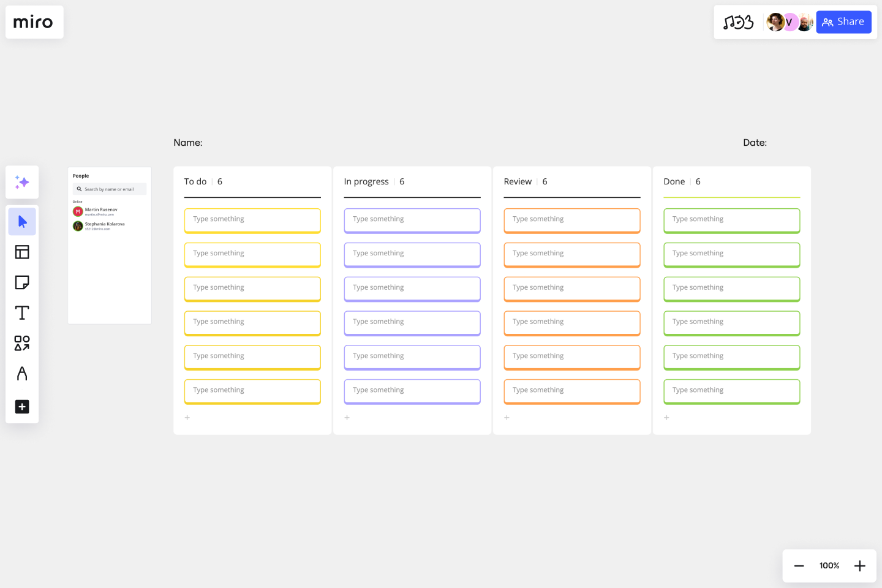882x588 pixels.
Task: Open the shapes and connectors tool
Action: pos(22,344)
